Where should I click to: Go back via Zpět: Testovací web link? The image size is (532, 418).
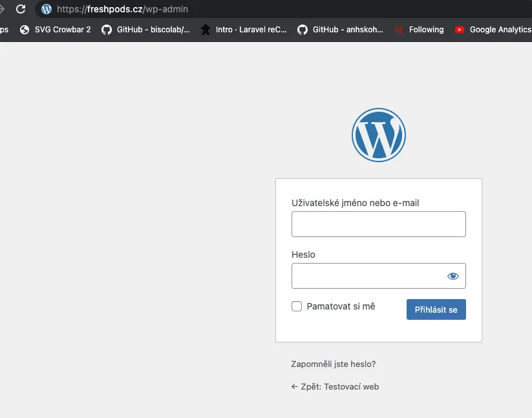tap(335, 387)
